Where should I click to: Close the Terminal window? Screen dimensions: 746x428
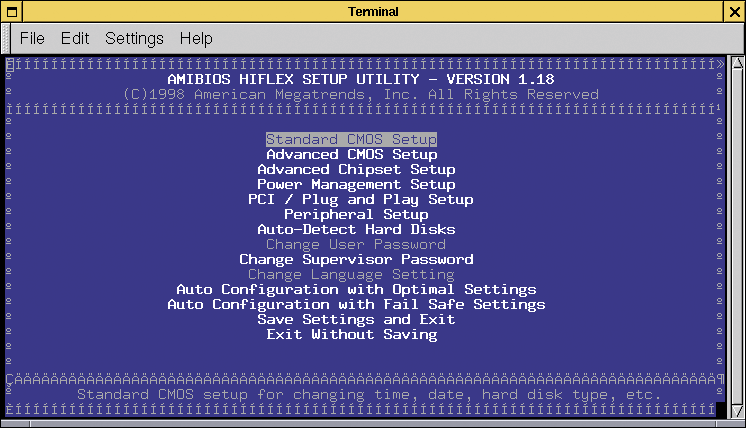pos(735,11)
